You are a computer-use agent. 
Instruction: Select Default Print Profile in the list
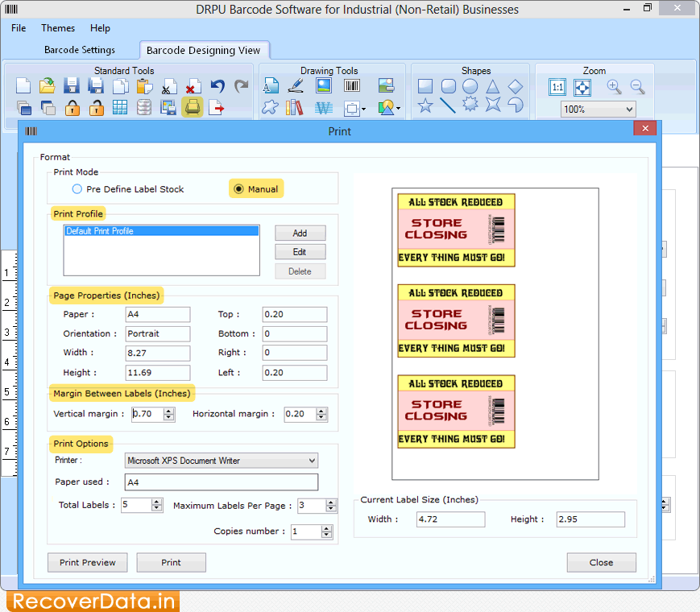161,231
